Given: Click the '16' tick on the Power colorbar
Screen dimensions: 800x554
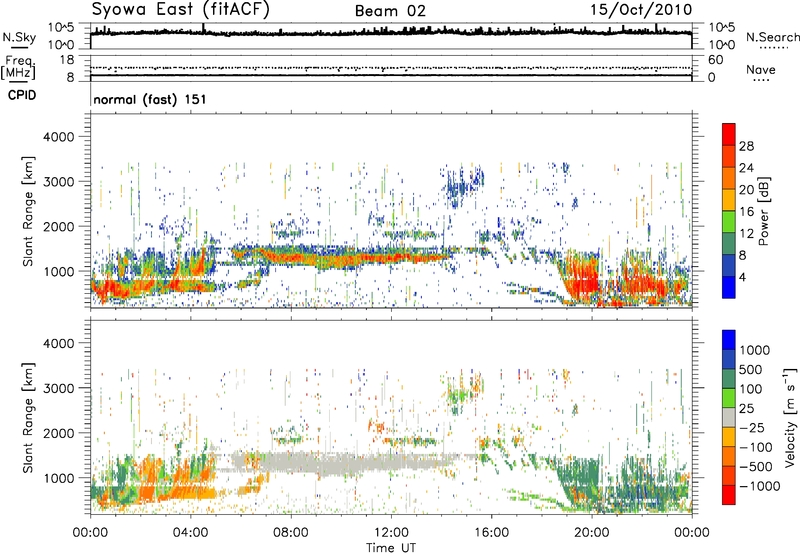Looking at the screenshot, I should point(746,212).
